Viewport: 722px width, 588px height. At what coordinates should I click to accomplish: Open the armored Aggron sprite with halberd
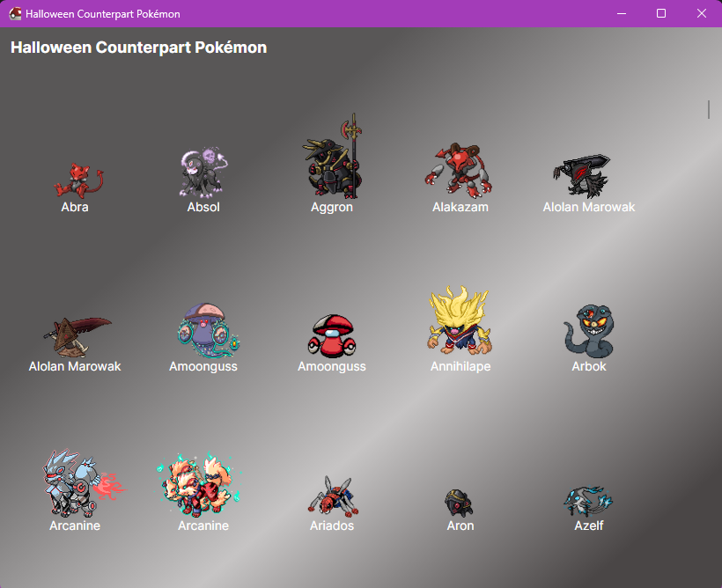coord(333,156)
